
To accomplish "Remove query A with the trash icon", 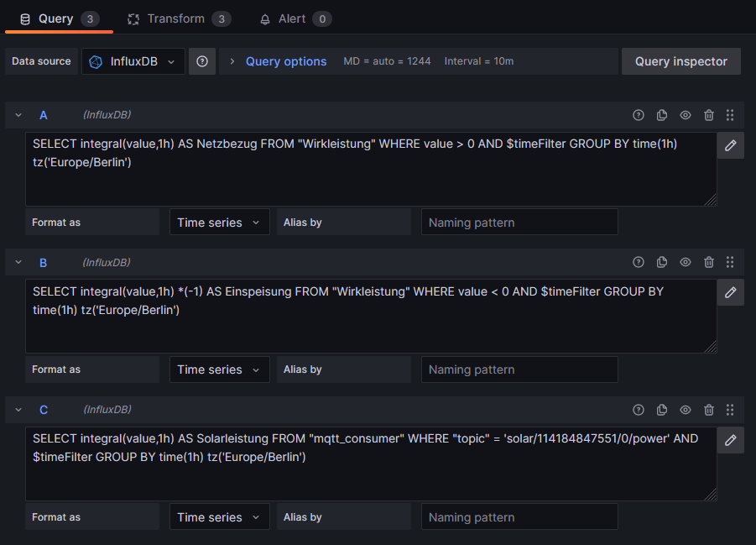I will click(x=709, y=115).
